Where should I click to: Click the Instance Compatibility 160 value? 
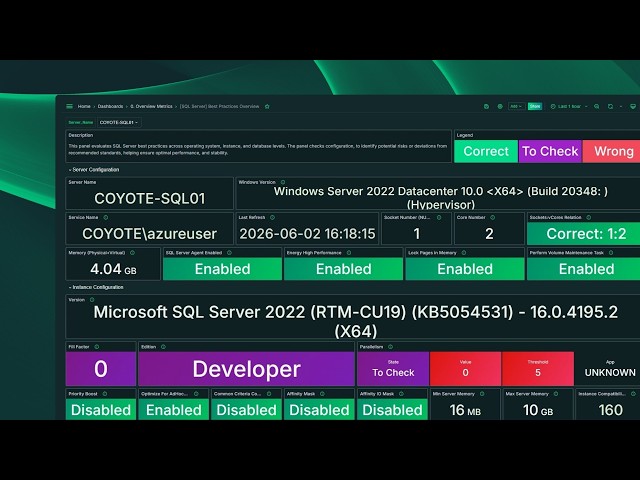click(x=611, y=410)
